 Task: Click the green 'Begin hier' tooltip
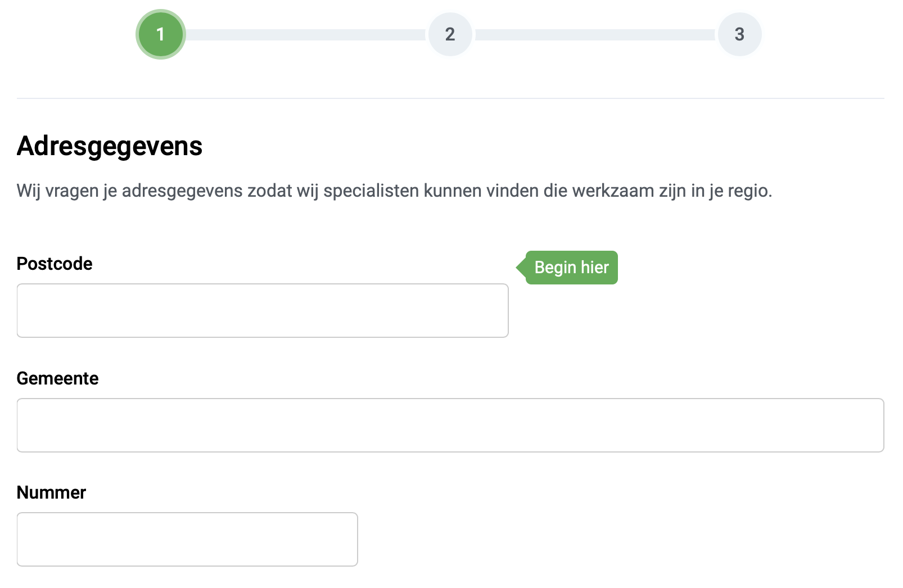[571, 268]
